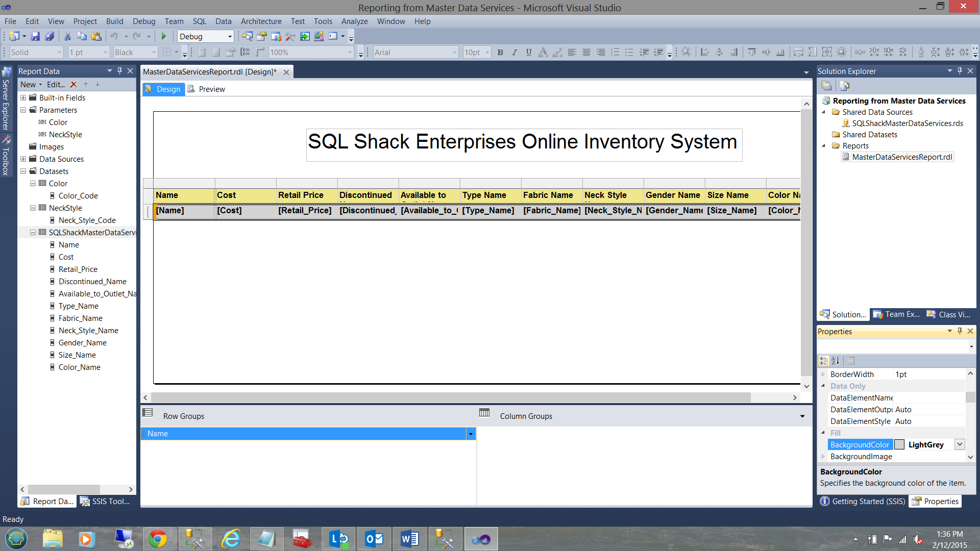Click the Save All icon
The image size is (980, 551).
(50, 36)
